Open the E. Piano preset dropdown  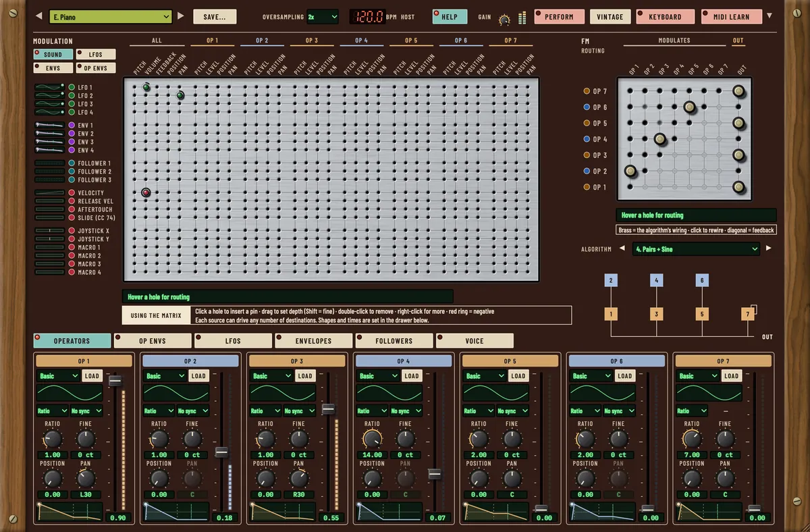(x=110, y=16)
